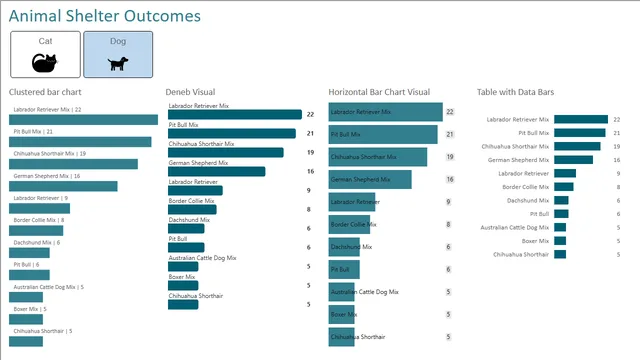Click the Deneb Visual heading

pos(190,92)
